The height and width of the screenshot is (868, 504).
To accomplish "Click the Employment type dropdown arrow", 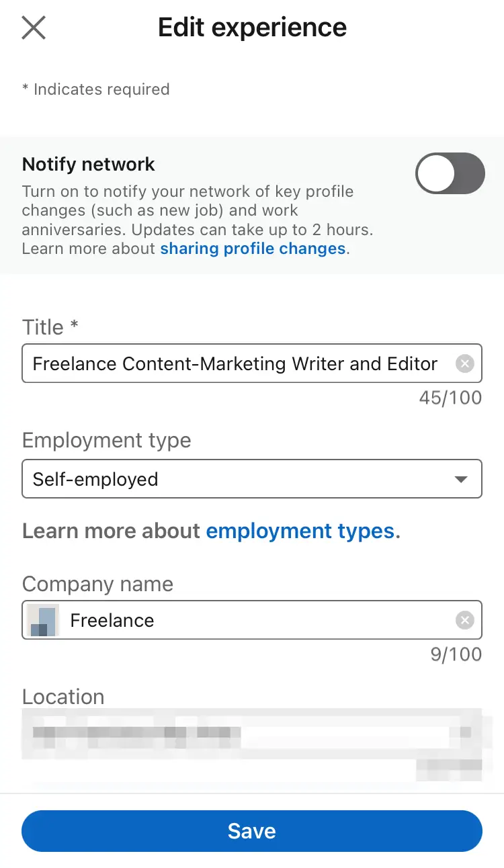I will [461, 479].
